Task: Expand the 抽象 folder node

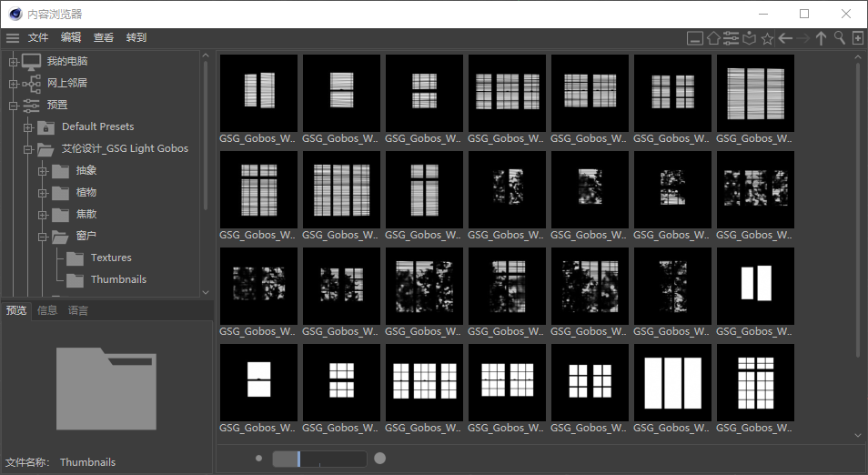Action: [x=43, y=171]
